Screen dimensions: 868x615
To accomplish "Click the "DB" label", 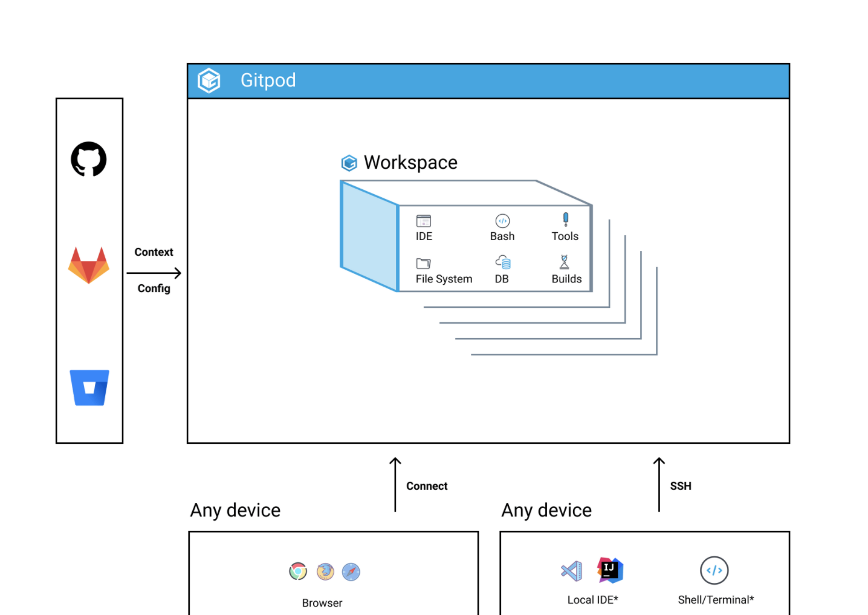I will pyautogui.click(x=502, y=279).
